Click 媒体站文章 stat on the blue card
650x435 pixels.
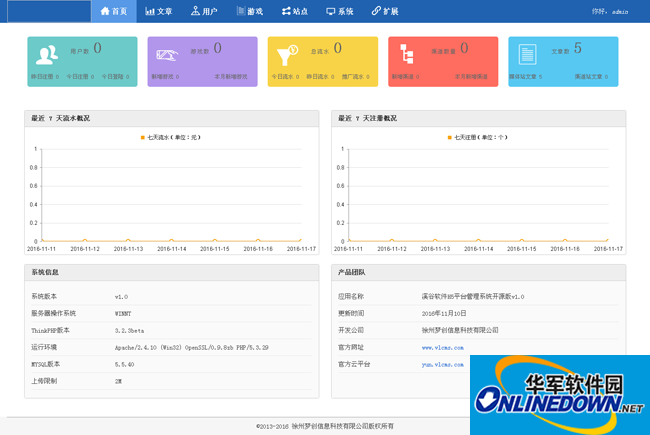(x=526, y=77)
